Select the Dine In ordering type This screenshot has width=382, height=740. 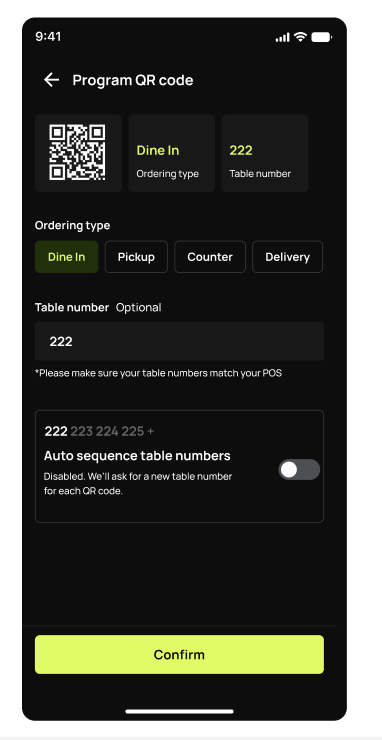click(x=67, y=257)
